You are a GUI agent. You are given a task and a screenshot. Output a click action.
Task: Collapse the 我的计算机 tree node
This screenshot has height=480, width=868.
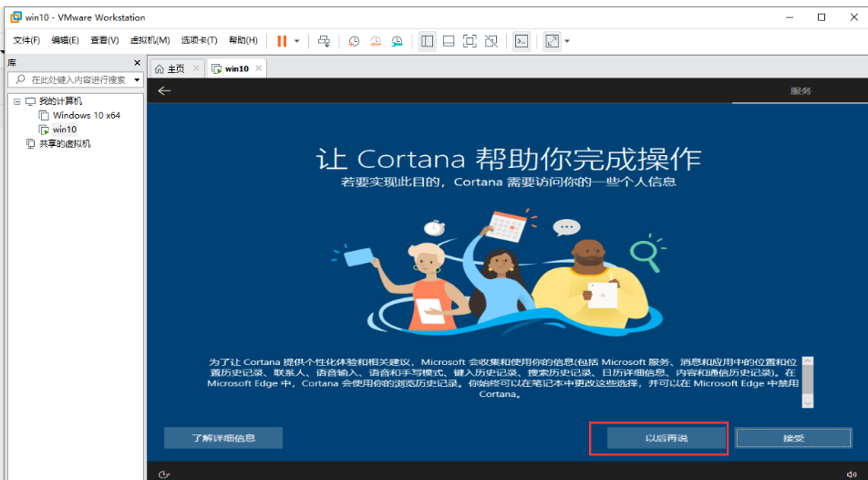(x=16, y=101)
